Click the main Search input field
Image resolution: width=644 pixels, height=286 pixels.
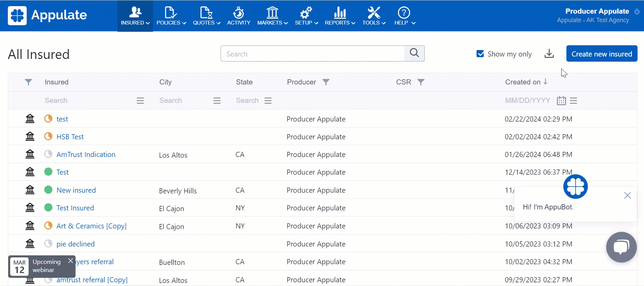point(312,54)
